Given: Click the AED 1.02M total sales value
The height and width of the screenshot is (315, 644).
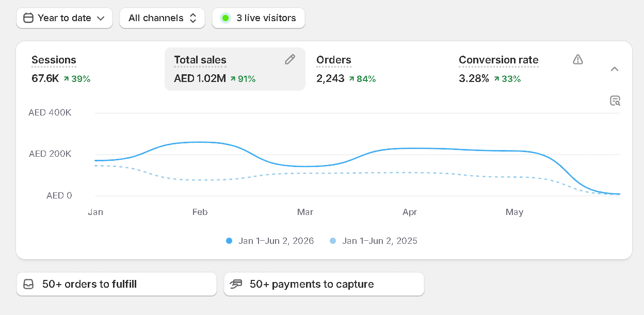Looking at the screenshot, I should [x=200, y=79].
